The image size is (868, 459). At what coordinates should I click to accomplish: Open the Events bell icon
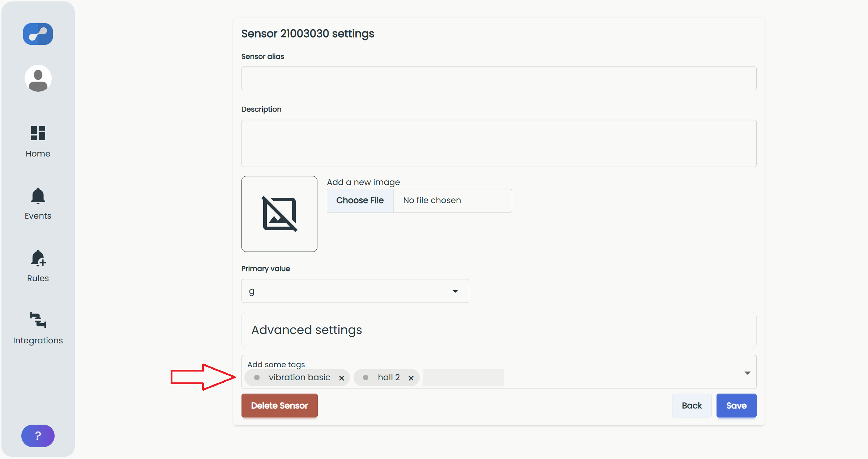click(38, 196)
